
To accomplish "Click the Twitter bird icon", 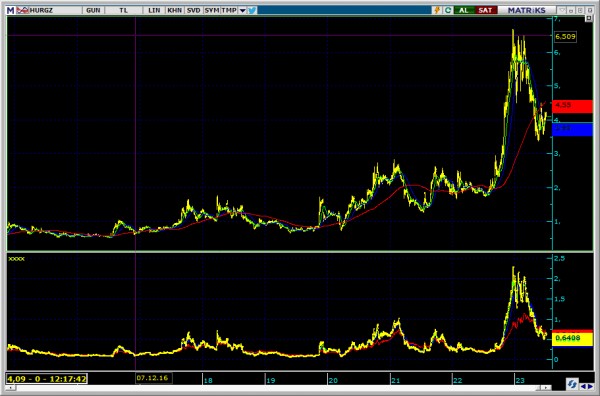I will (x=253, y=10).
